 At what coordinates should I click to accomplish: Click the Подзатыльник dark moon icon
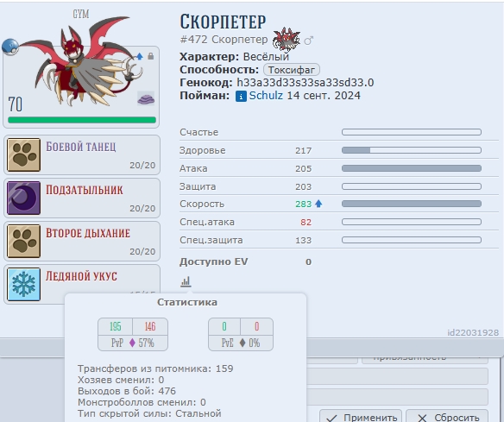pos(24,198)
